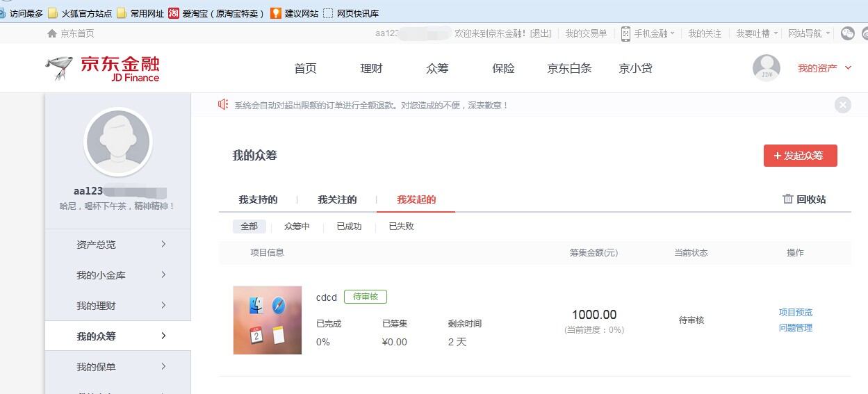Viewport: 868px width, 394px height.
Task: Expand the 我的资产 dropdown
Action: click(x=824, y=68)
